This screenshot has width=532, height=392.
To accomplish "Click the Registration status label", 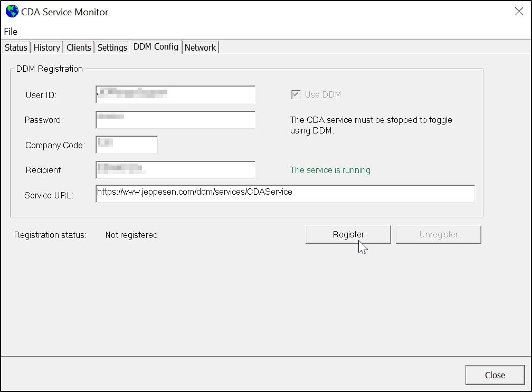I will click(x=50, y=235).
